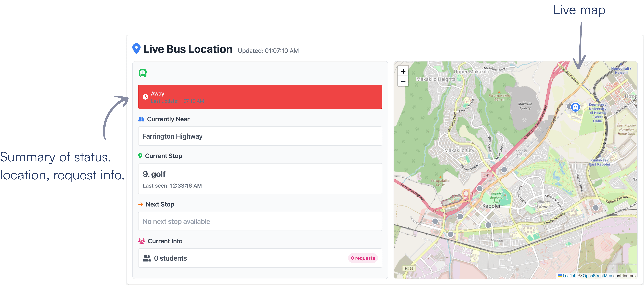The width and height of the screenshot is (644, 285).
Task: Click the 9. golf current stop card
Action: point(260,179)
